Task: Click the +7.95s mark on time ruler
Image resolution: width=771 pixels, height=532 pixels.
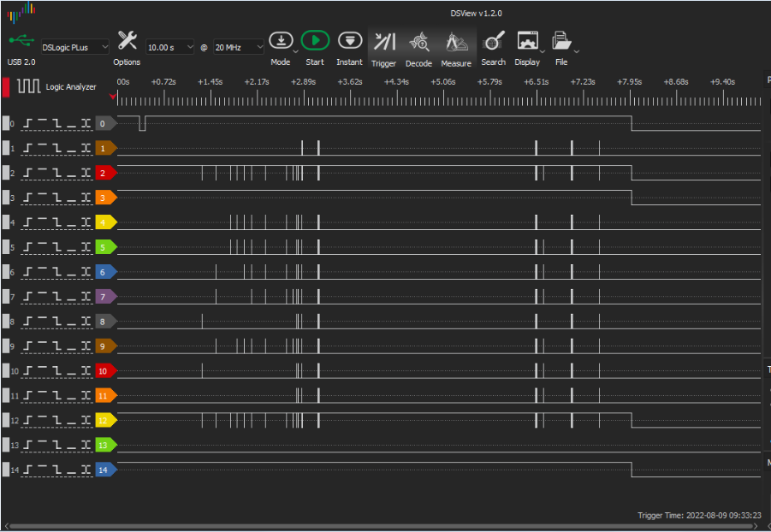Action: pyautogui.click(x=630, y=81)
